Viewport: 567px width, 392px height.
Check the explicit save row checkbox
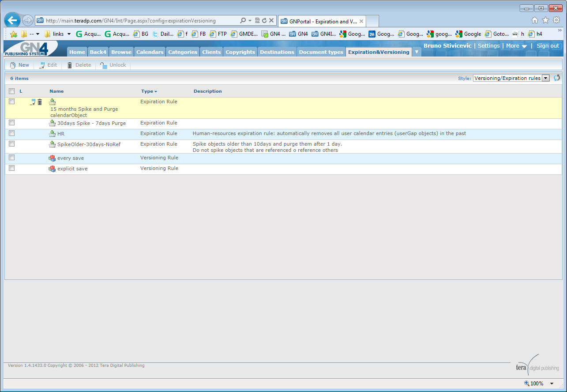(12, 168)
